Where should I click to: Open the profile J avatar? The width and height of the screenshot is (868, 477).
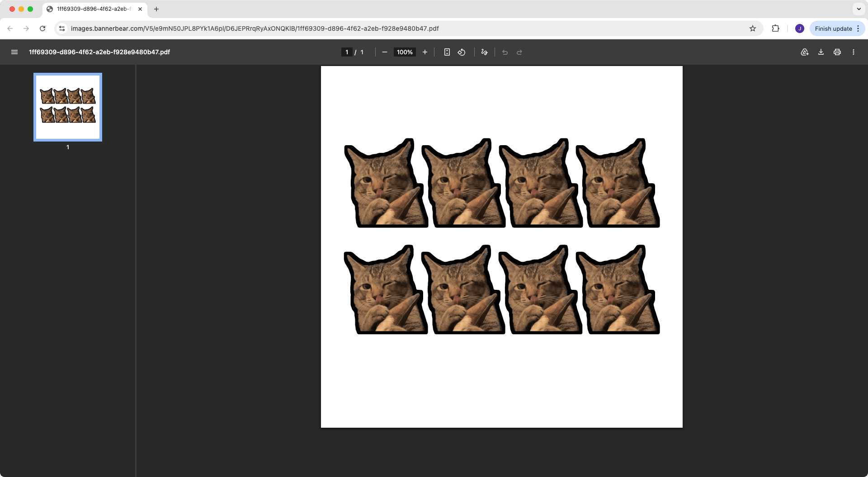[800, 28]
